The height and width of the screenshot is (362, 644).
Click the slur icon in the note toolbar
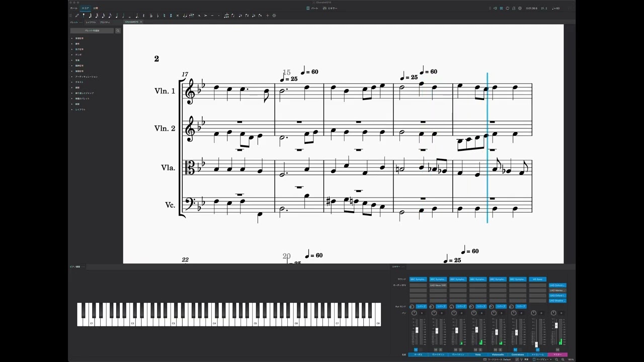pyautogui.click(x=191, y=16)
